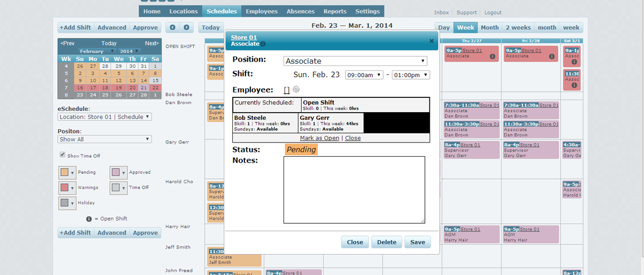
Task: Click the next week arrow icon
Action: point(187,28)
